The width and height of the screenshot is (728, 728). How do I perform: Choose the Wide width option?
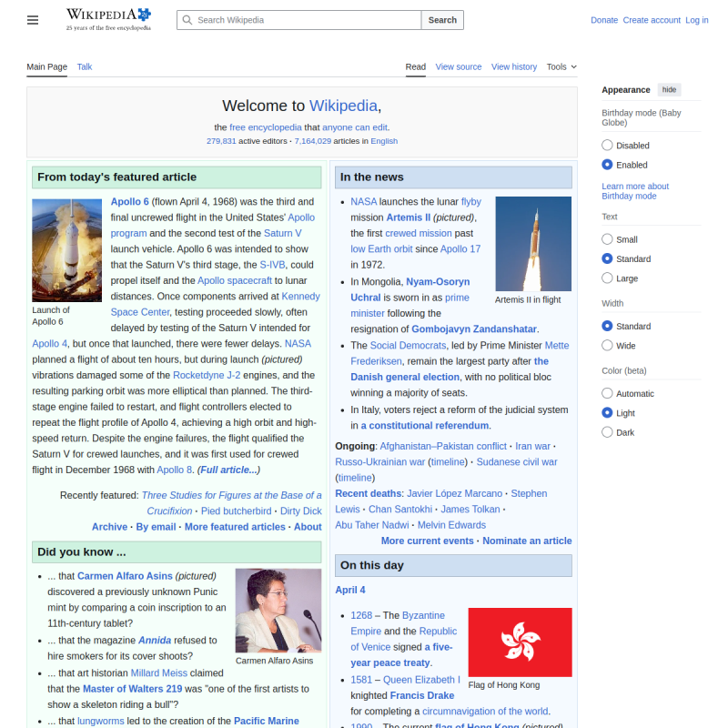(x=607, y=346)
